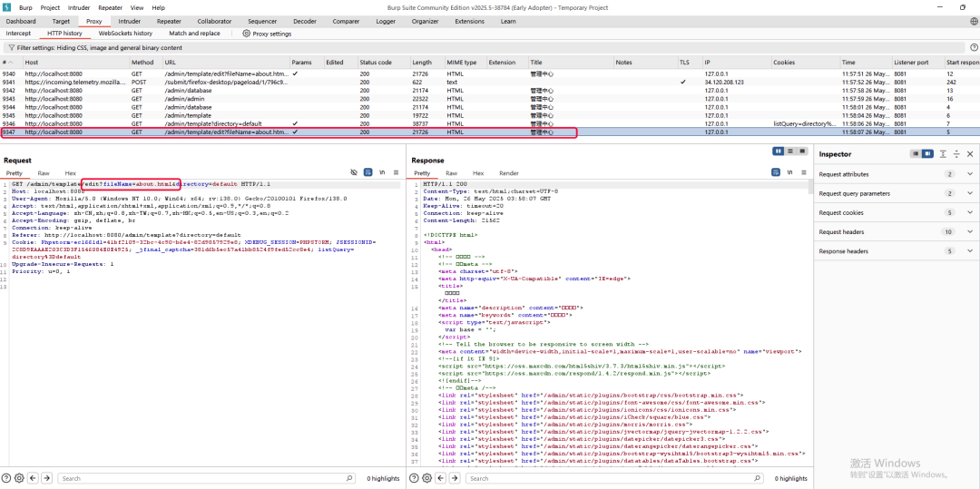Open the Request panel hamburger menu
The width and height of the screenshot is (980, 489).
pyautogui.click(x=396, y=172)
